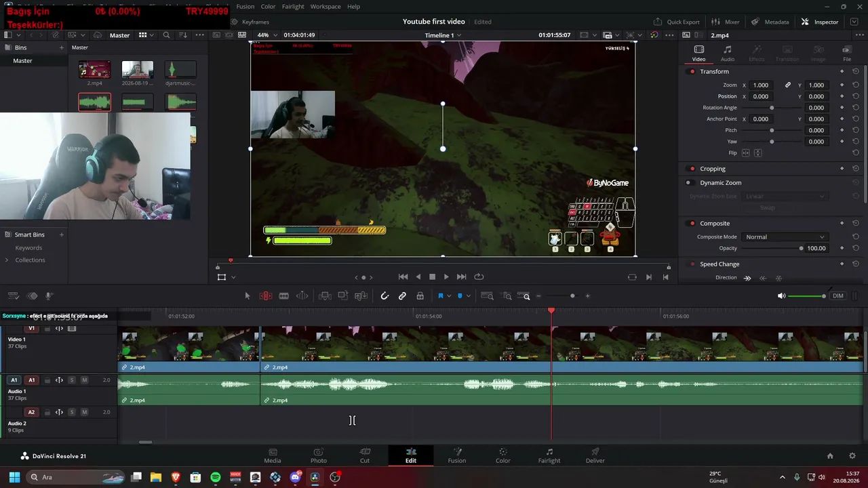Toggle timeline Snapping magnet icon
The width and height of the screenshot is (868, 488).
pyautogui.click(x=384, y=296)
